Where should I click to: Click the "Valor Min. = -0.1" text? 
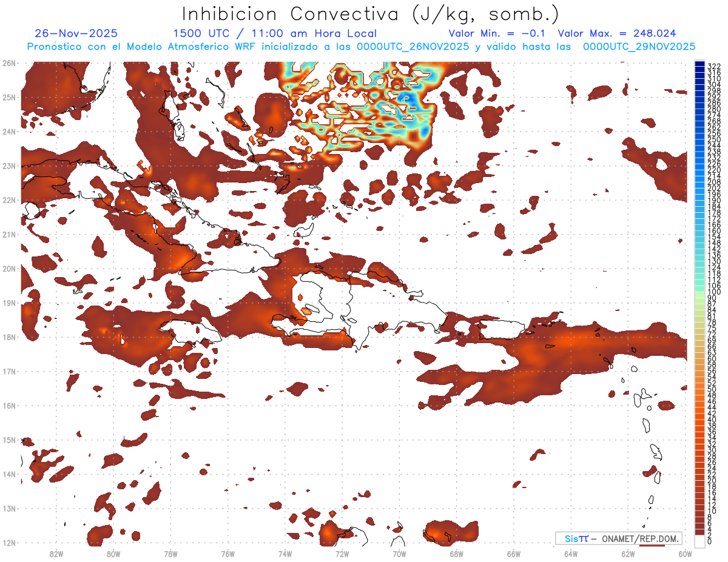tap(497, 33)
